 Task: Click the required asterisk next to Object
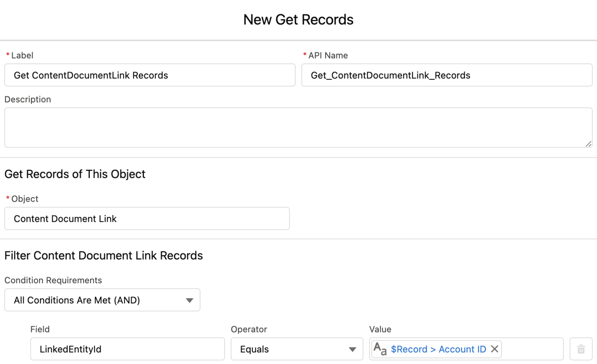pyautogui.click(x=7, y=199)
